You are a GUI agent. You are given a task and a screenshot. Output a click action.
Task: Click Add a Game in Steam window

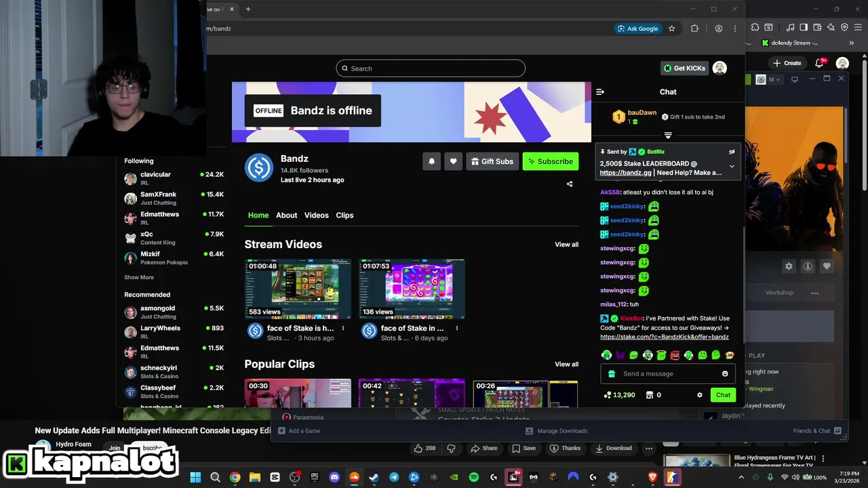click(299, 431)
